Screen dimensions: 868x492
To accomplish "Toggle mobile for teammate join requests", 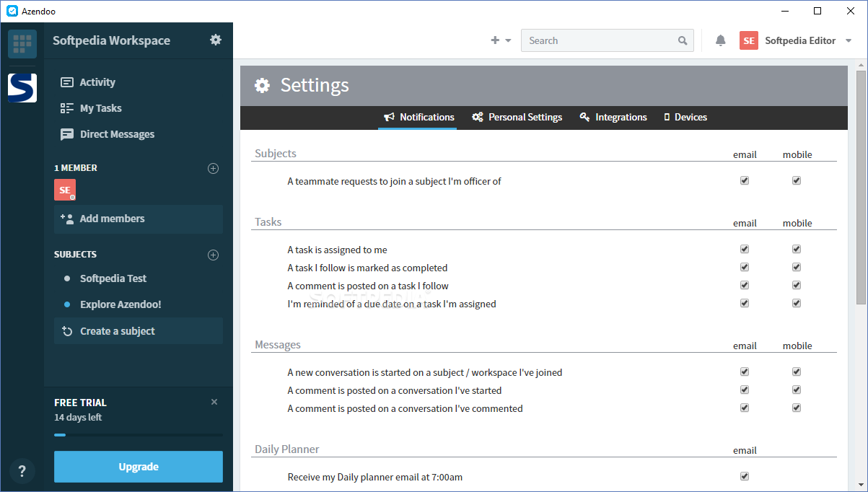I will point(797,180).
